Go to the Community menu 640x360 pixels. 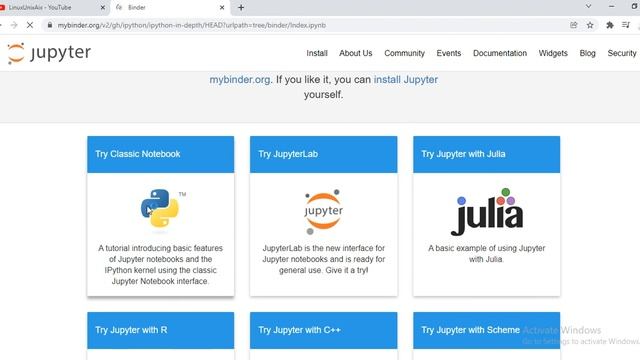coord(404,53)
